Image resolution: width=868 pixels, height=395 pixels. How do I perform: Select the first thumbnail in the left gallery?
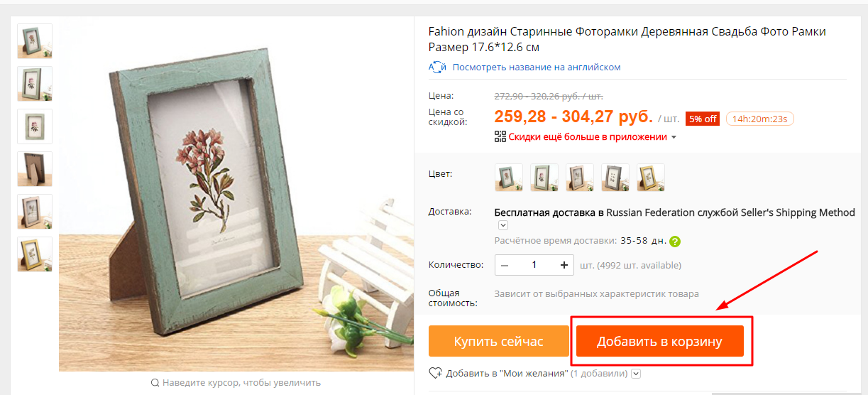pyautogui.click(x=35, y=41)
